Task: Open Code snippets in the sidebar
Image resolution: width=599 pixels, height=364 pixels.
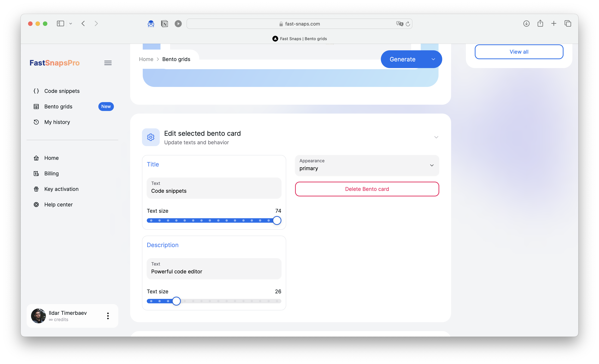Action: pos(62,91)
